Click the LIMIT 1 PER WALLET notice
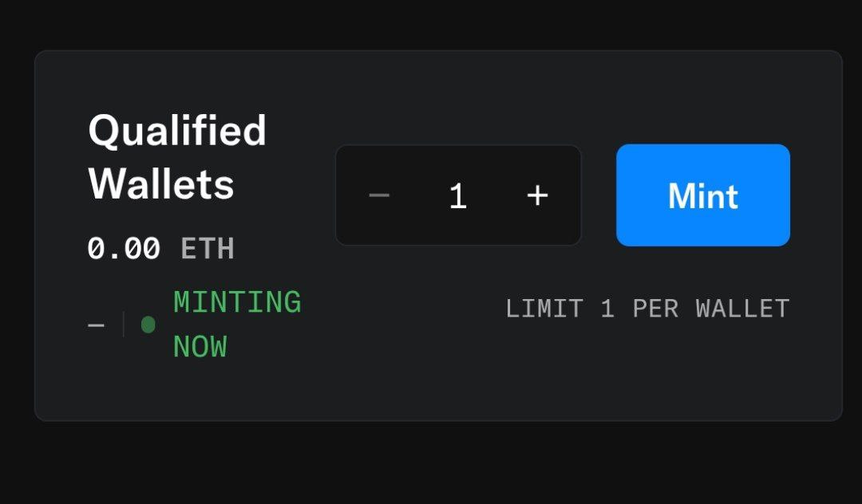 [x=647, y=309]
